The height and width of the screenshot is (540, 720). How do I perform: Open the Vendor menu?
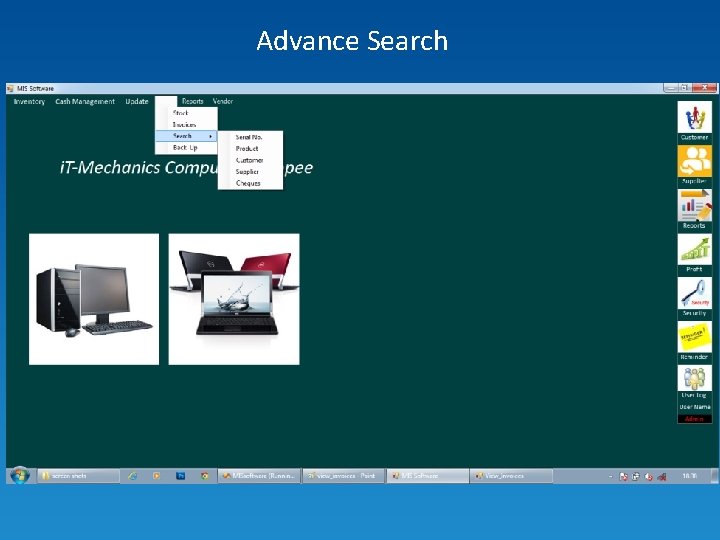[x=223, y=101]
